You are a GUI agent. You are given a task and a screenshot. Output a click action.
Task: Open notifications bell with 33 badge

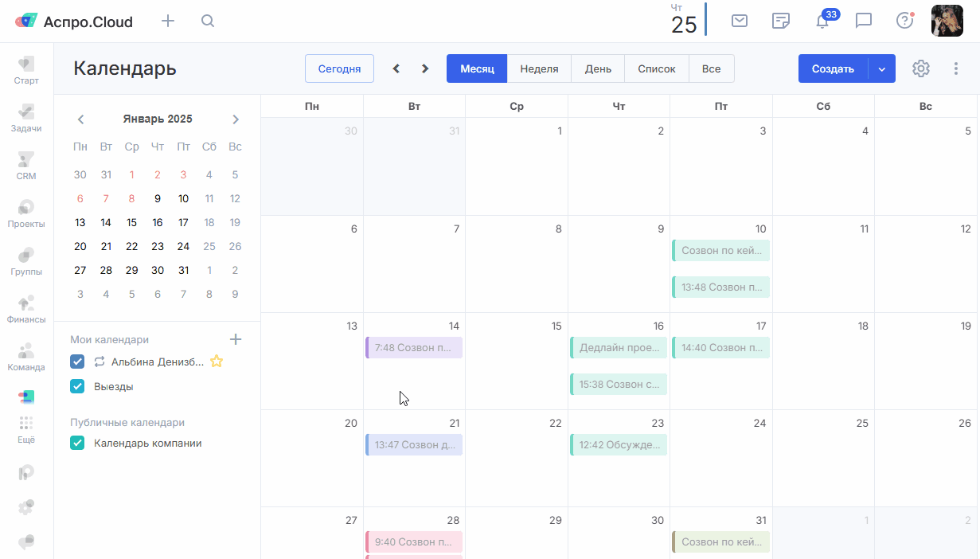(x=822, y=21)
